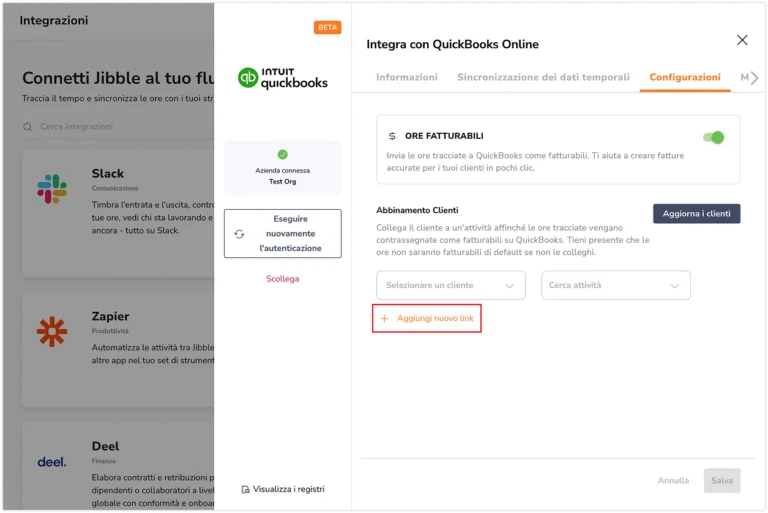Click the Cerca integrazioni search field

118,127
